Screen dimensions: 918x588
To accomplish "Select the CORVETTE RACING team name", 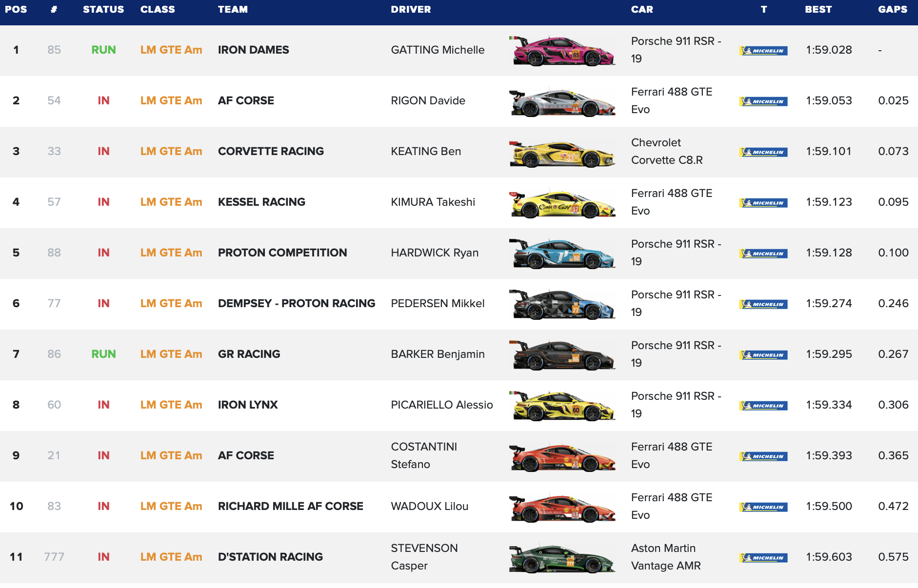I will (271, 151).
